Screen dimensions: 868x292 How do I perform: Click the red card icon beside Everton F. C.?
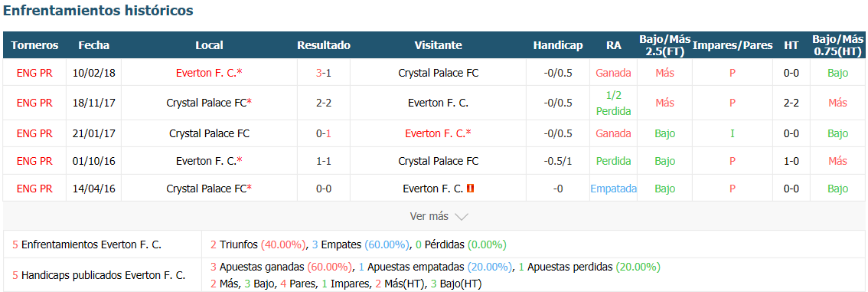click(x=471, y=189)
